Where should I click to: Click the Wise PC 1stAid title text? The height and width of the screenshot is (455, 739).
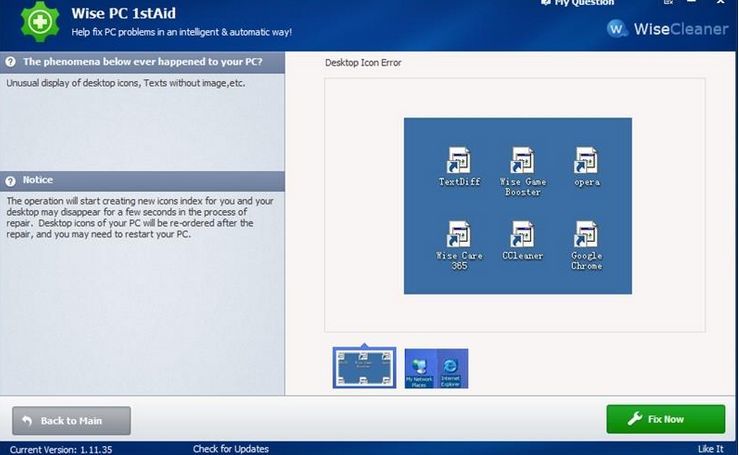click(x=123, y=13)
